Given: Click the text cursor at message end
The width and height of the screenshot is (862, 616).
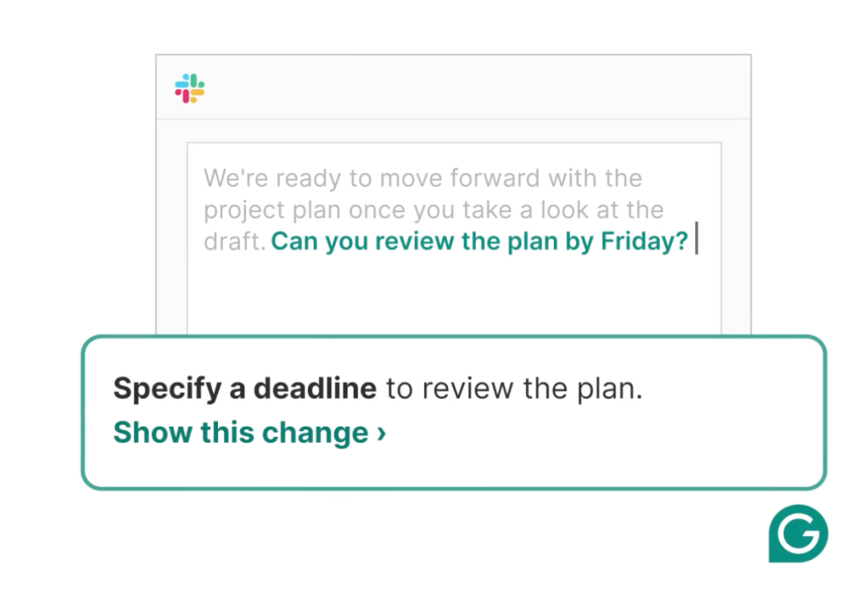Looking at the screenshot, I should pyautogui.click(x=697, y=242).
